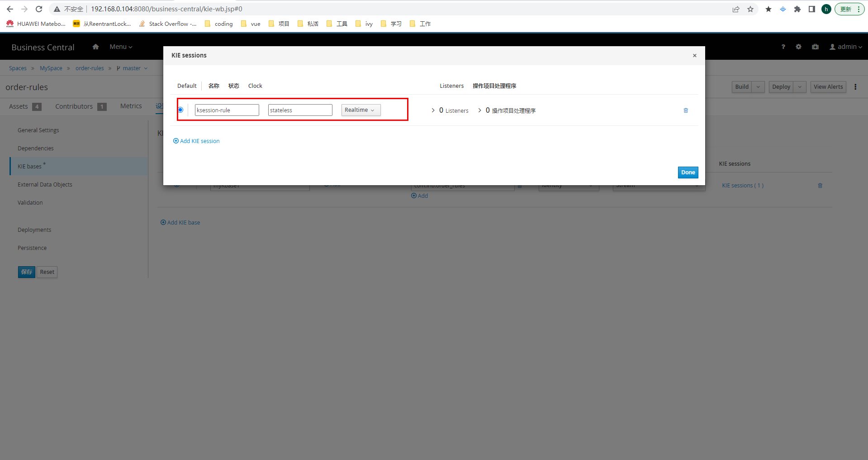Open the admin user menu
The height and width of the screenshot is (460, 868).
pyautogui.click(x=845, y=47)
